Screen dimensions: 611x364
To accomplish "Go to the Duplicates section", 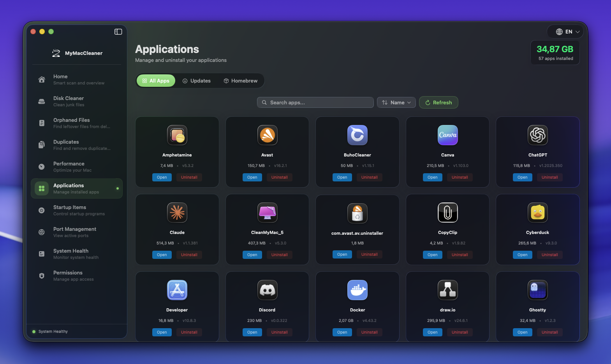I will click(77, 145).
